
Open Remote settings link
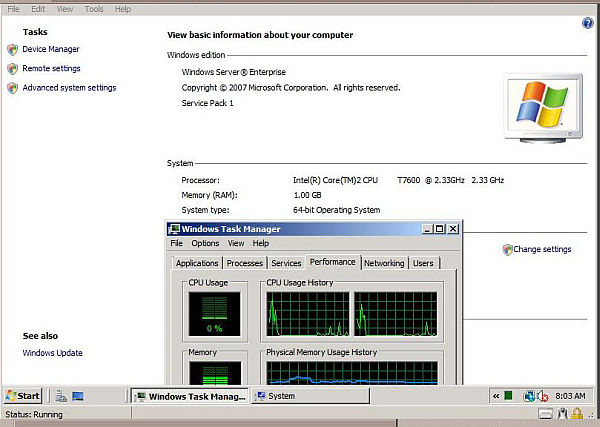pyautogui.click(x=51, y=68)
